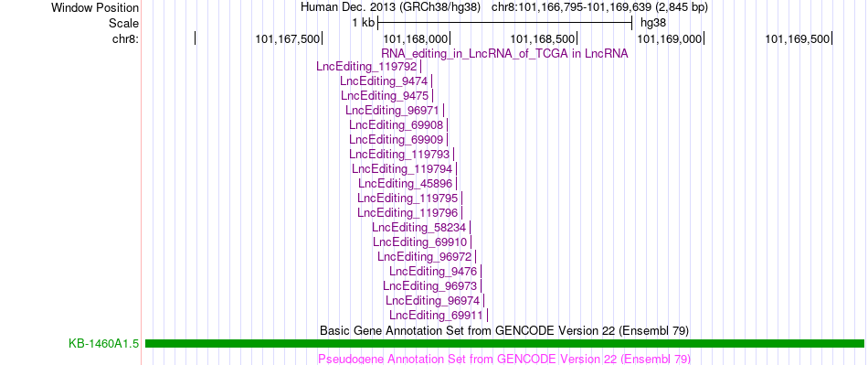Select the LncEditing_119794 feature
The width and height of the screenshot is (868, 365).
(402, 168)
